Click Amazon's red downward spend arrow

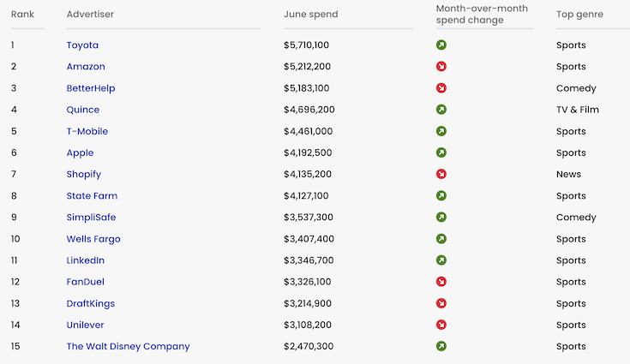click(x=441, y=66)
